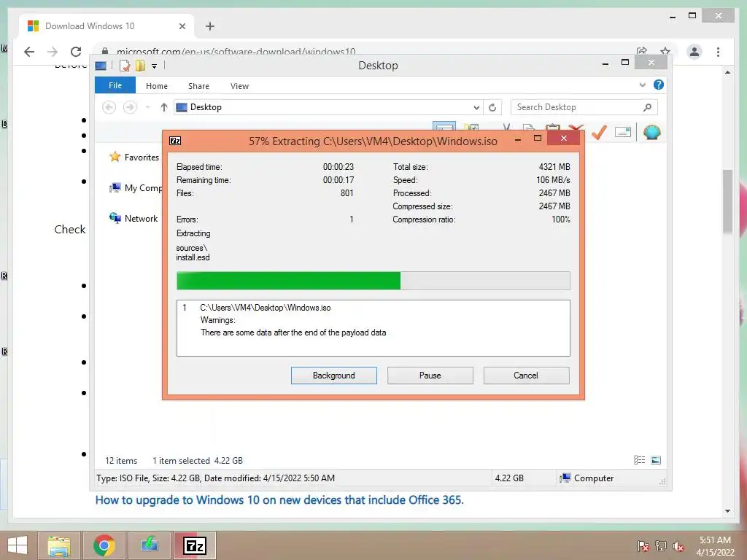Open the Chrome profile icon
Viewport: 747px width, 560px height.
694,52
